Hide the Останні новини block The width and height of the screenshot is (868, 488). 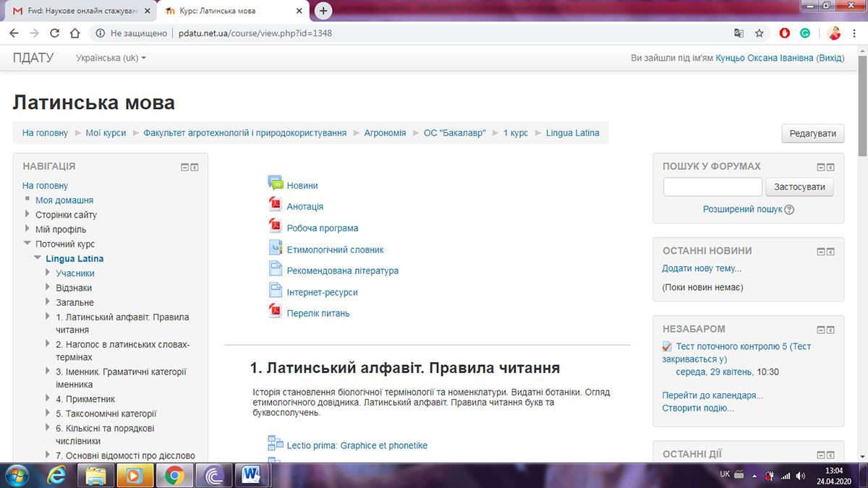(821, 252)
